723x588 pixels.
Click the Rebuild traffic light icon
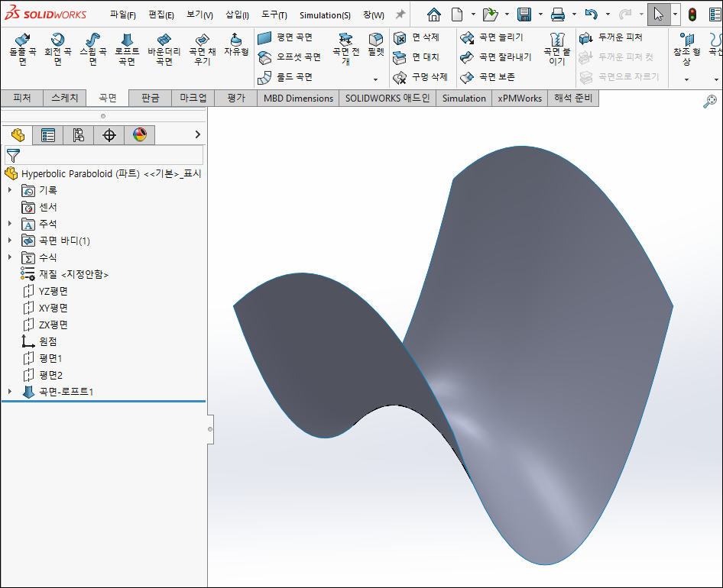click(x=692, y=15)
